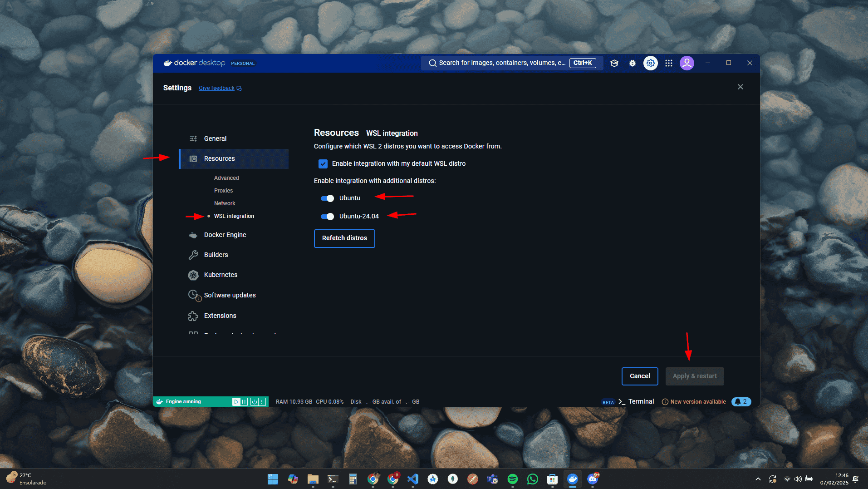Image resolution: width=868 pixels, height=489 pixels.
Task: Pause the Docker engine from status bar
Action: 244,402
